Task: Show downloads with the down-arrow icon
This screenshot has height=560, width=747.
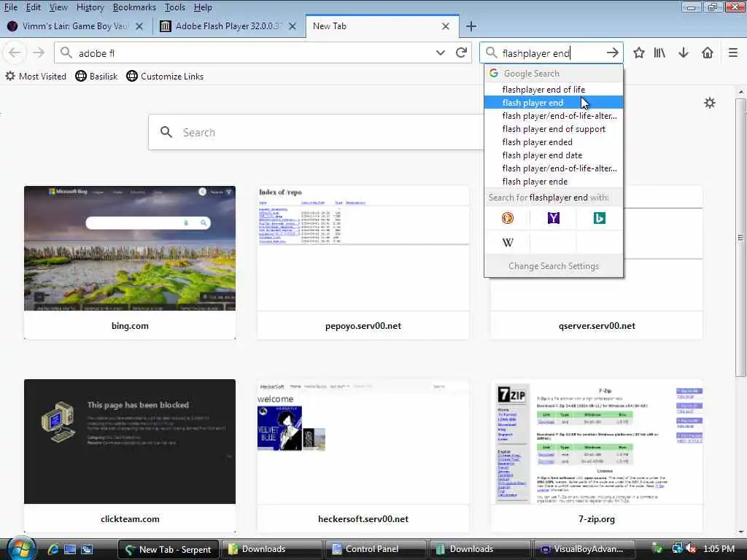Action: click(x=683, y=52)
